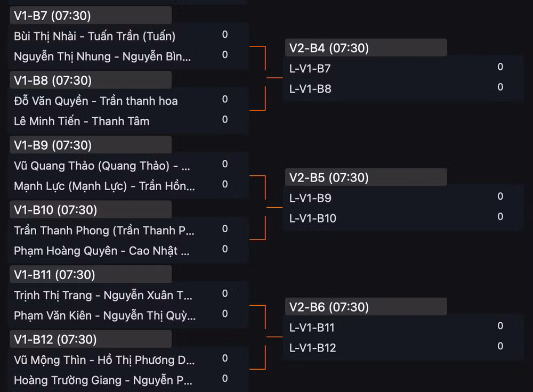Open match header V2-B5 (07:30)

click(x=366, y=177)
